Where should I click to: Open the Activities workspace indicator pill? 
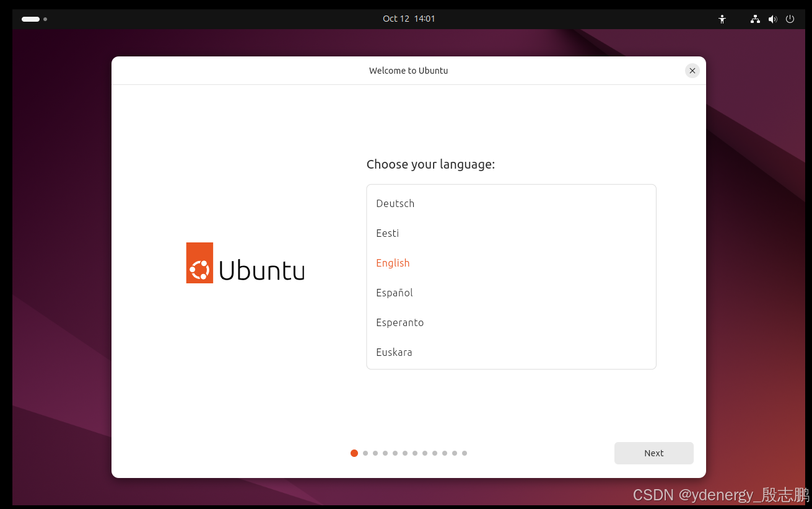click(35, 19)
